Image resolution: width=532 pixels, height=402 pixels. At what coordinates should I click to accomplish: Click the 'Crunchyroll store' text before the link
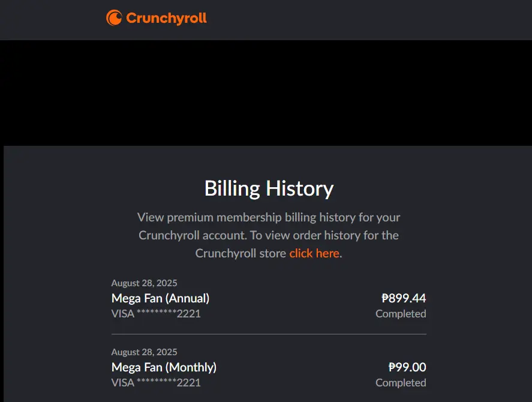[x=241, y=253]
